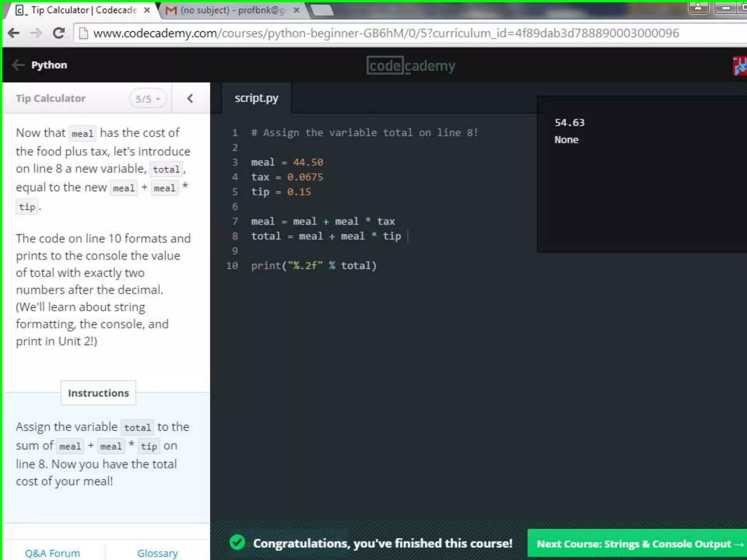Screen dimensions: 747x560
Task: Click the browser forward arrow
Action: point(36,34)
